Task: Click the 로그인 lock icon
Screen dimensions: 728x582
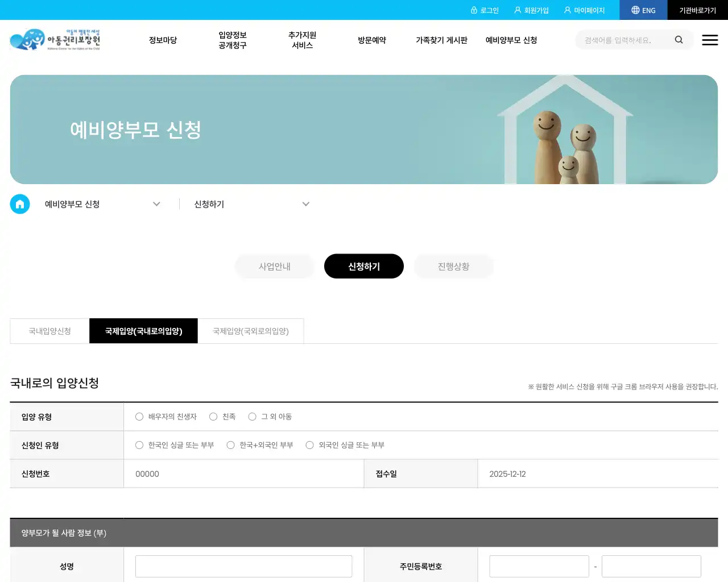Action: (x=475, y=10)
